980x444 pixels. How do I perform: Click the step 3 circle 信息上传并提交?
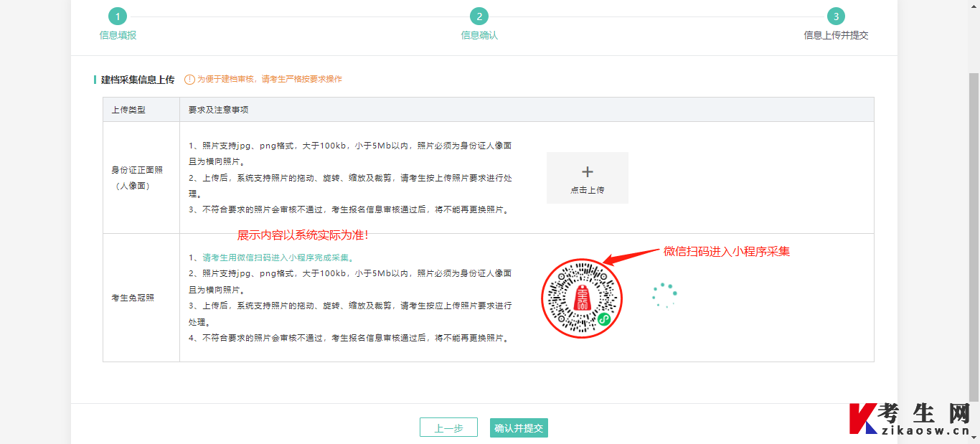(836, 16)
